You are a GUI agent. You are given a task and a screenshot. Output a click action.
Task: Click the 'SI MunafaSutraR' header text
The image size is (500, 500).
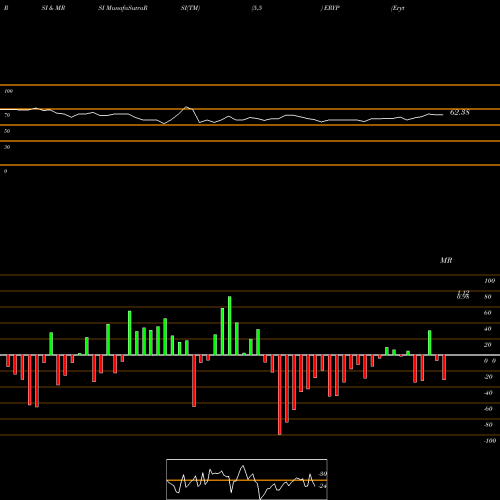[x=123, y=8]
